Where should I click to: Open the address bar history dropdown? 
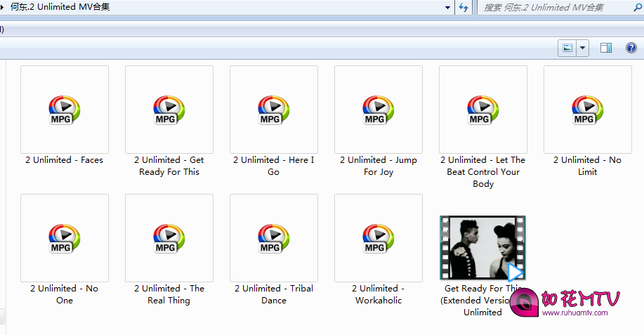447,8
